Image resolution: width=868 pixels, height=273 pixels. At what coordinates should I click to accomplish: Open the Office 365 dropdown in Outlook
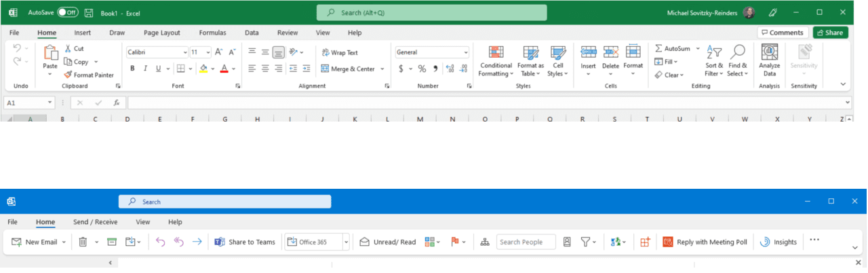tap(346, 242)
